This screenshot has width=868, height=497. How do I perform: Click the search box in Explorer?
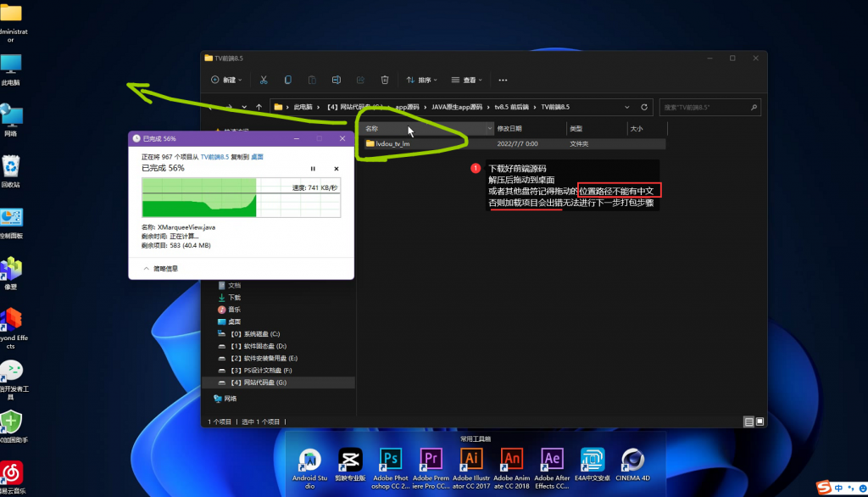pos(708,108)
